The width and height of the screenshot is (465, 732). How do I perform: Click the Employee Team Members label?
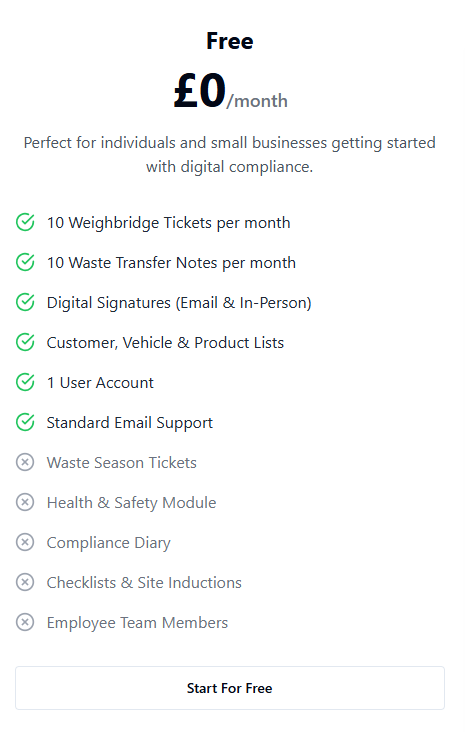coord(137,623)
